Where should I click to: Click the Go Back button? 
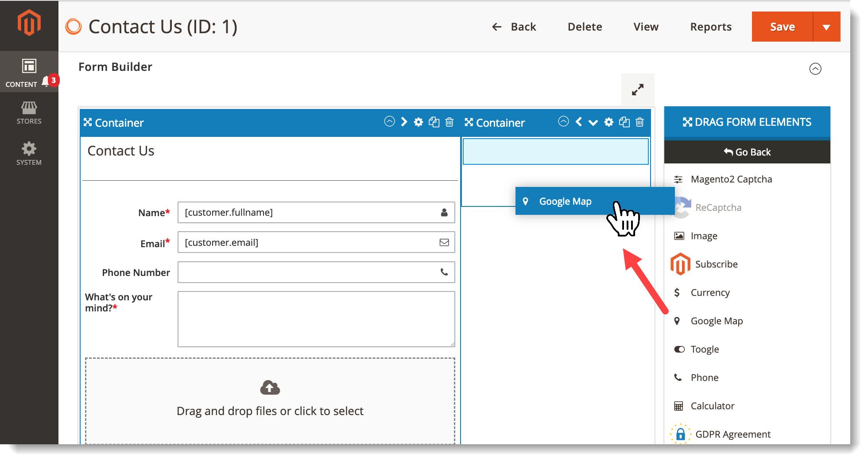tap(747, 152)
